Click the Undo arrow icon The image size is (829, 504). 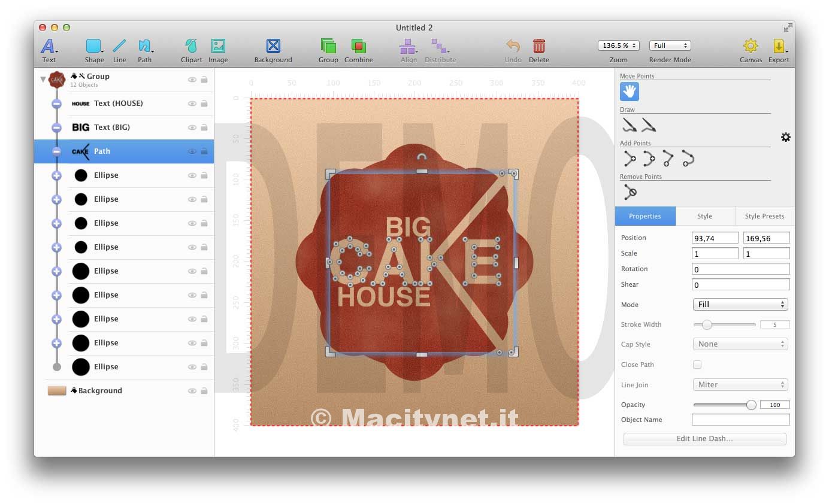(x=513, y=46)
